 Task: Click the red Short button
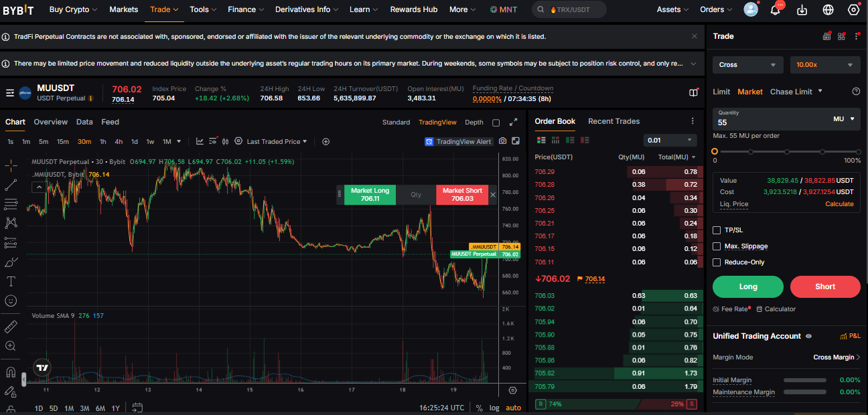(825, 286)
